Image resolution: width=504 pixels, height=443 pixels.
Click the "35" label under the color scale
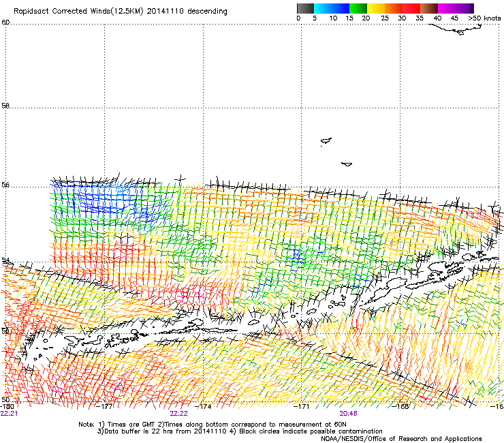tap(420, 18)
